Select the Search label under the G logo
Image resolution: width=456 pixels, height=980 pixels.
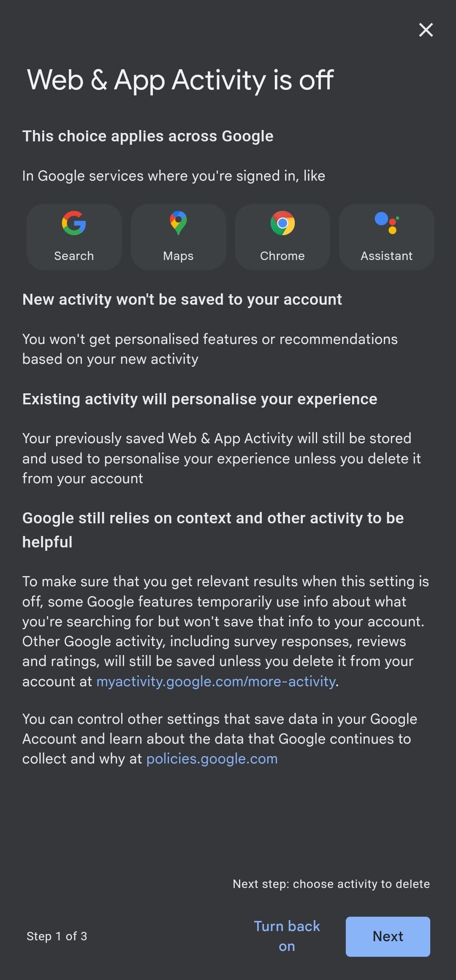(74, 256)
